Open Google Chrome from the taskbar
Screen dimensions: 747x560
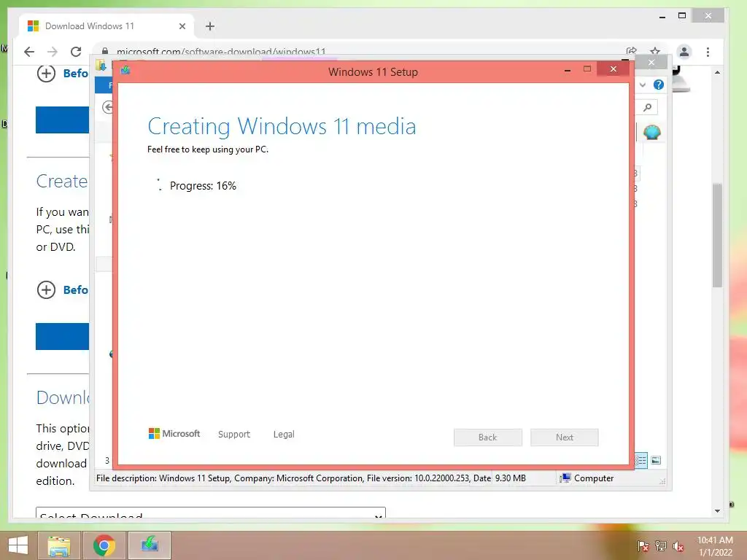click(104, 545)
